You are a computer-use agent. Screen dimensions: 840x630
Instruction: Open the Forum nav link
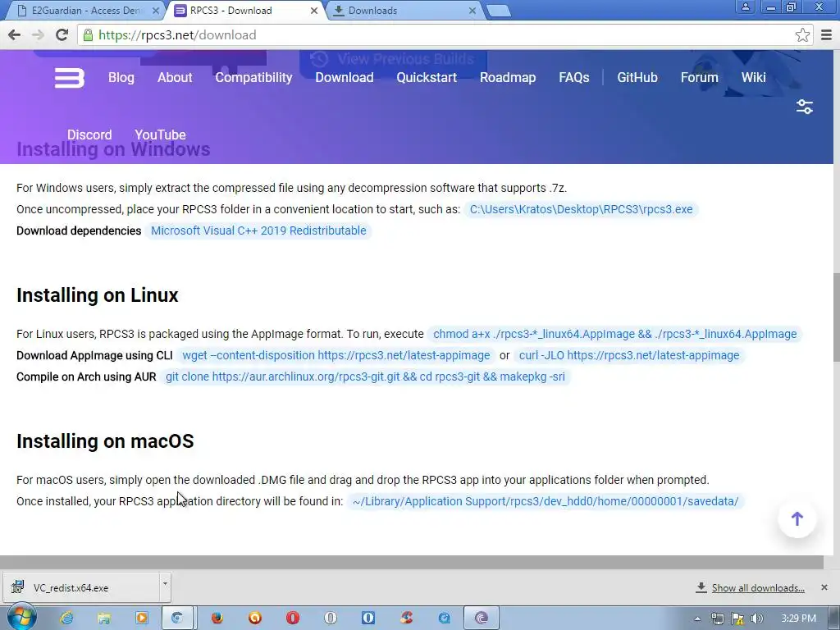(699, 78)
